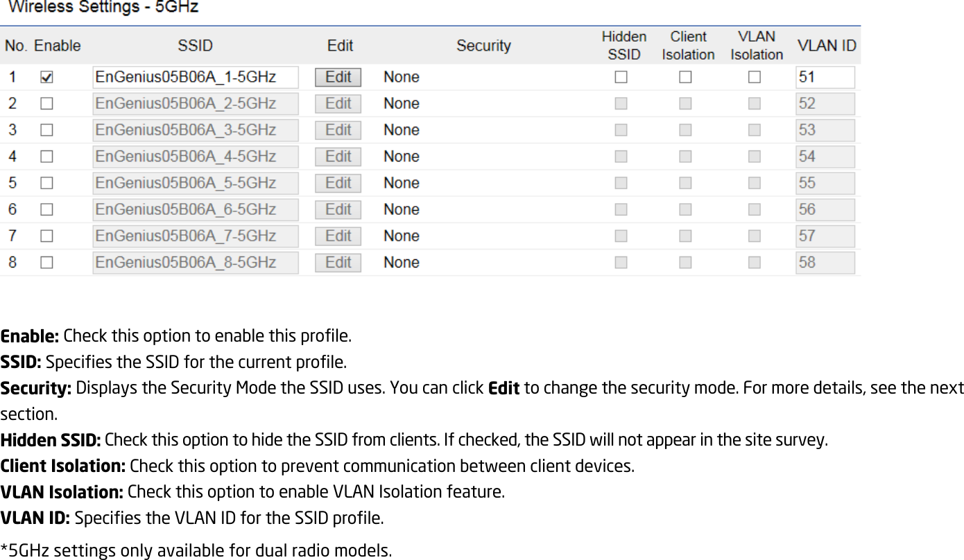Viewport: 964px width, 560px height.
Task: Click the '*5GHz settings only available' note
Action: coord(196,552)
